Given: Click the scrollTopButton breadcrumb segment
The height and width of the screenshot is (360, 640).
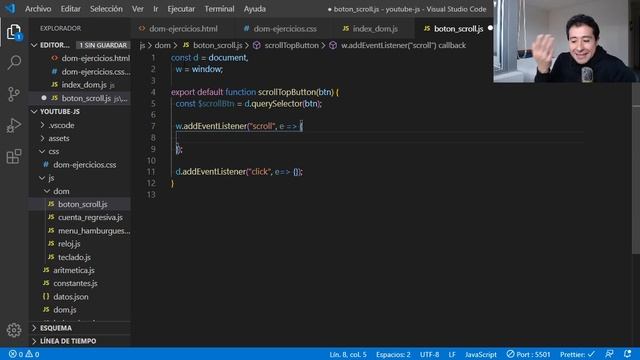Looking at the screenshot, I should pos(286,45).
